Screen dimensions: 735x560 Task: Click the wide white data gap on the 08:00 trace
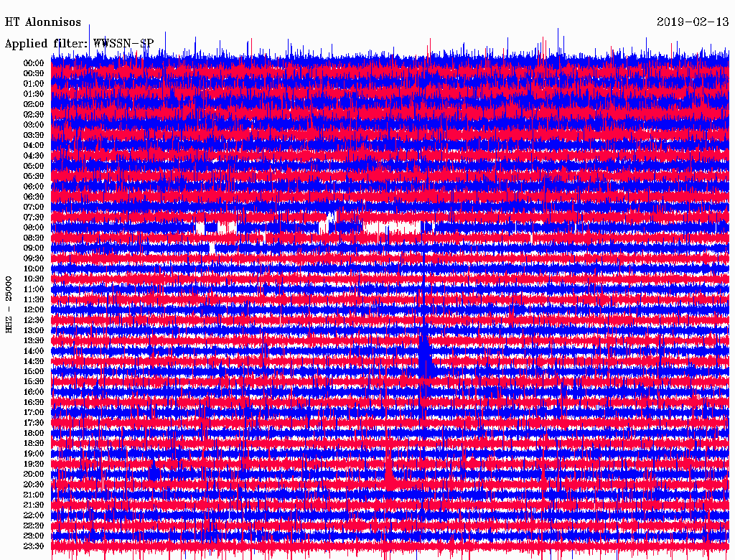click(x=391, y=228)
